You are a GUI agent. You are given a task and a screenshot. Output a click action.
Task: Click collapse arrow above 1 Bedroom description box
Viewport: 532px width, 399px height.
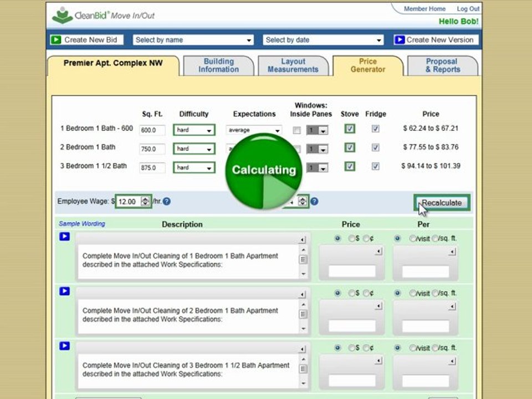pos(302,240)
